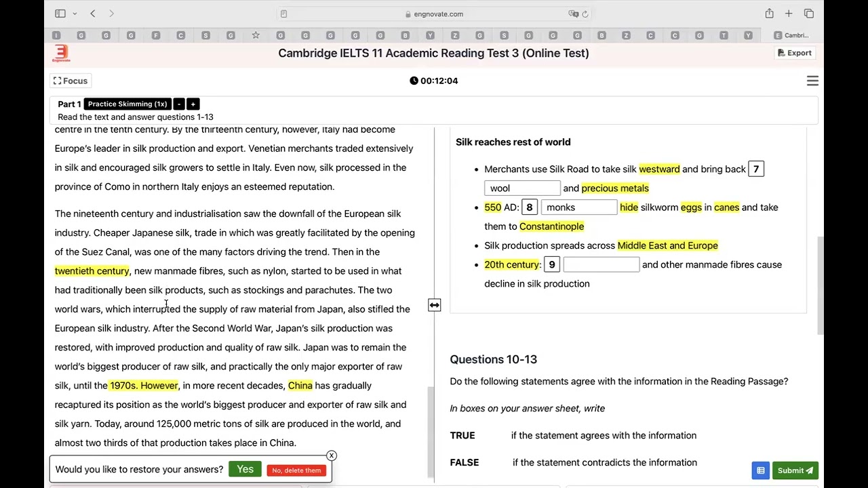Click the reading passage scrollbar

430,431
